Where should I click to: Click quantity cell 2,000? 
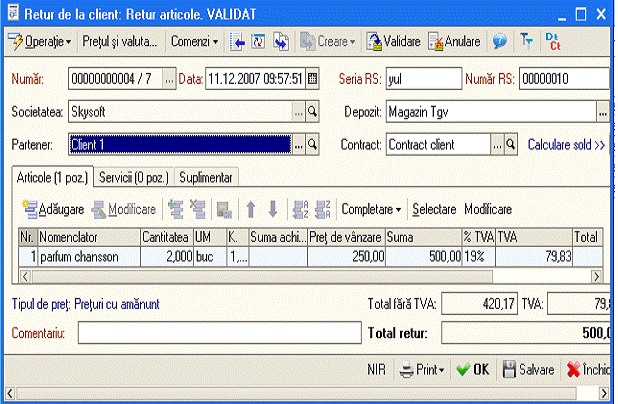tap(167, 257)
